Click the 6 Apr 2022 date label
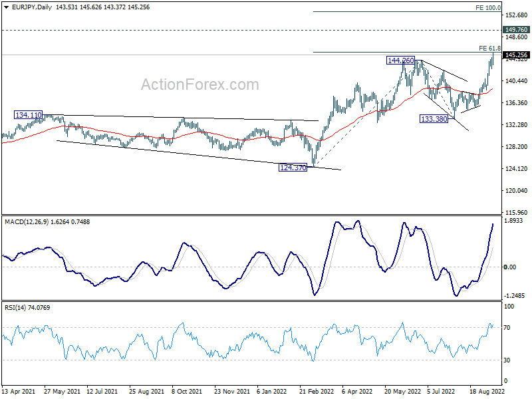 click(x=357, y=392)
